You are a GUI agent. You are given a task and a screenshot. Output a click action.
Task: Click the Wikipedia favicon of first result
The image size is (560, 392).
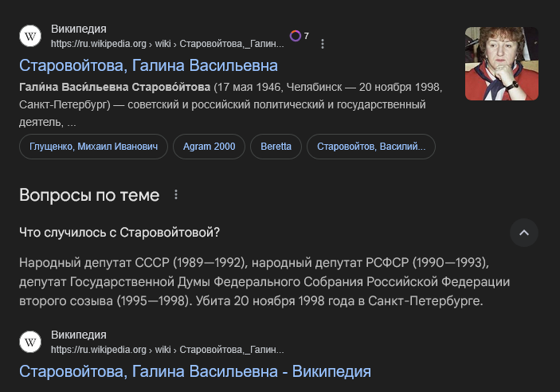click(30, 36)
